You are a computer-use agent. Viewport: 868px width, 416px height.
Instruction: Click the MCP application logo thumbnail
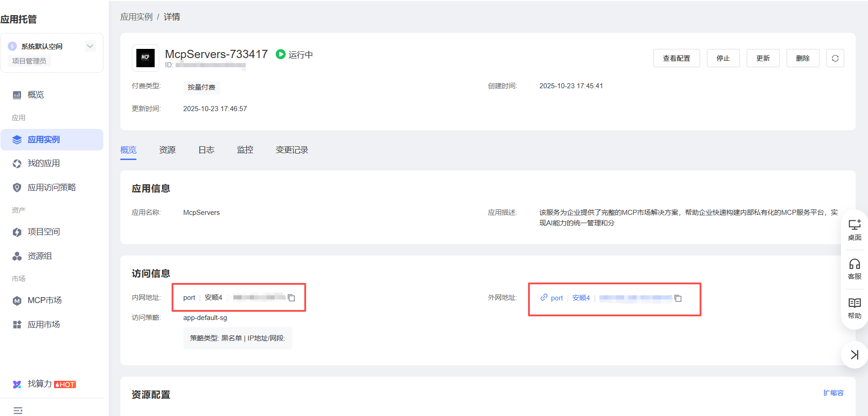coord(146,58)
